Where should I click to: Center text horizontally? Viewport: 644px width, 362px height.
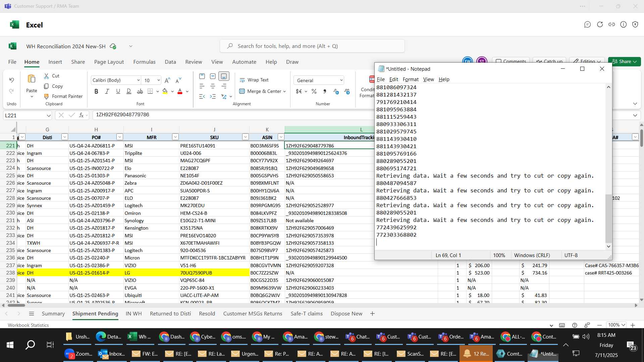[213, 86]
